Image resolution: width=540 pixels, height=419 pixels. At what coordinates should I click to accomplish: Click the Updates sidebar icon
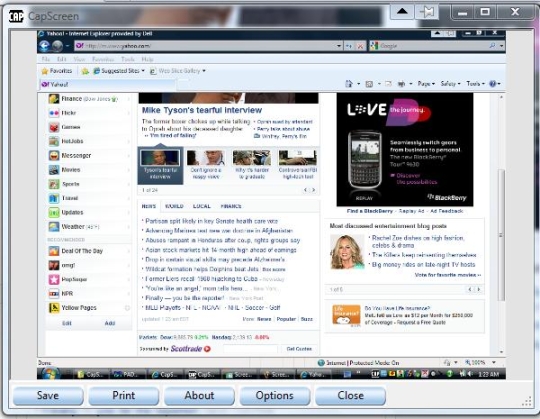54,212
